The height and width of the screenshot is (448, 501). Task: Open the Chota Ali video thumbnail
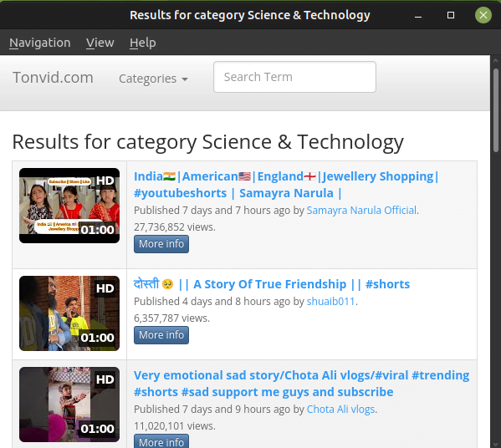pos(69,405)
